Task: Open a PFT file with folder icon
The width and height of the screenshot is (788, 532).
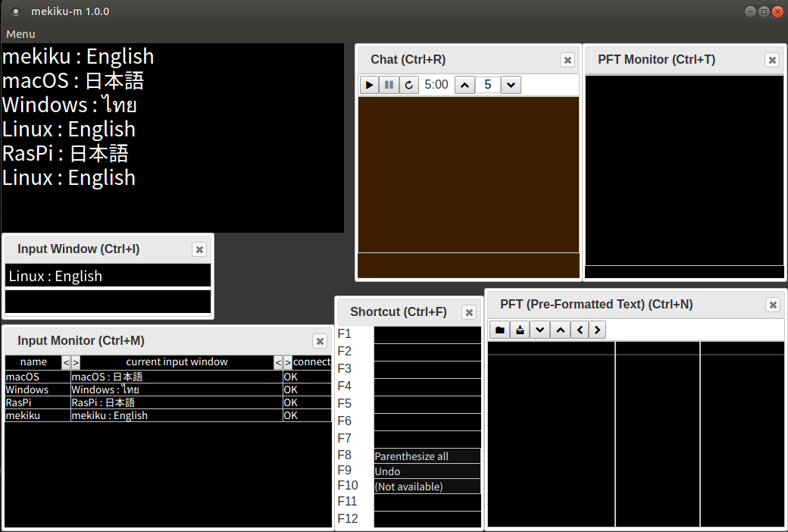Action: [499, 330]
